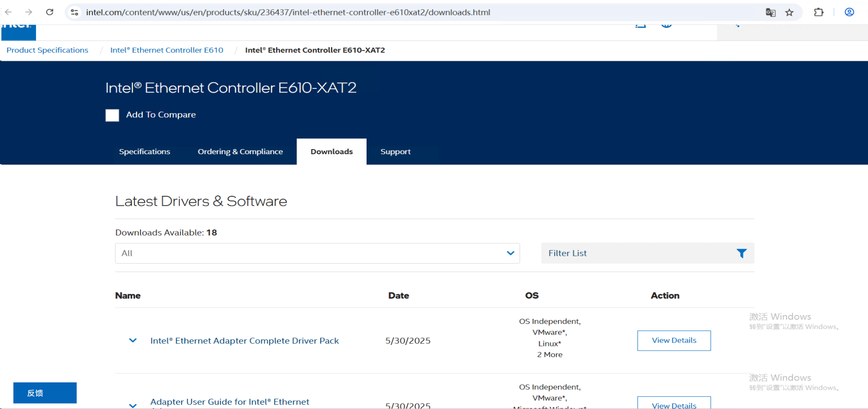Image resolution: width=868 pixels, height=409 pixels.
Task: Click the translate page icon
Action: point(770,13)
